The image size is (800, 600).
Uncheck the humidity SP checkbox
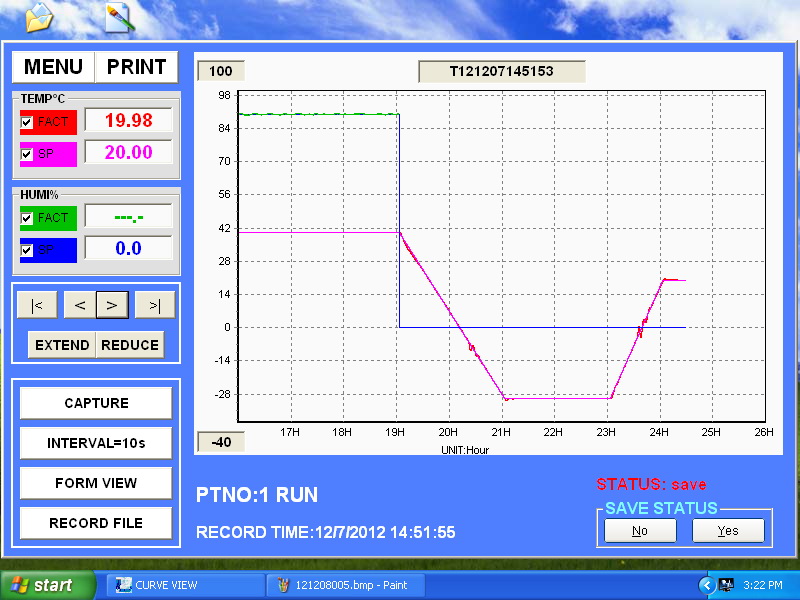click(x=27, y=250)
